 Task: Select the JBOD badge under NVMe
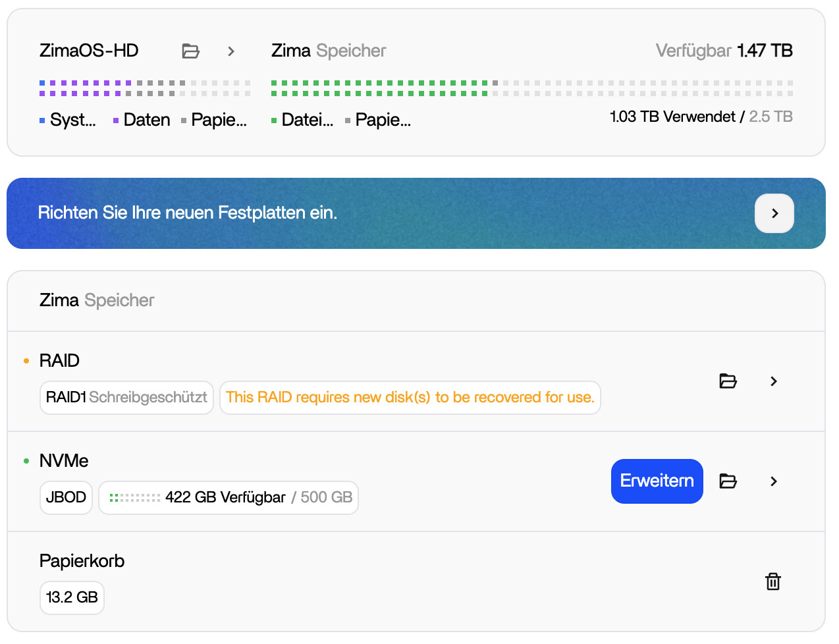66,497
